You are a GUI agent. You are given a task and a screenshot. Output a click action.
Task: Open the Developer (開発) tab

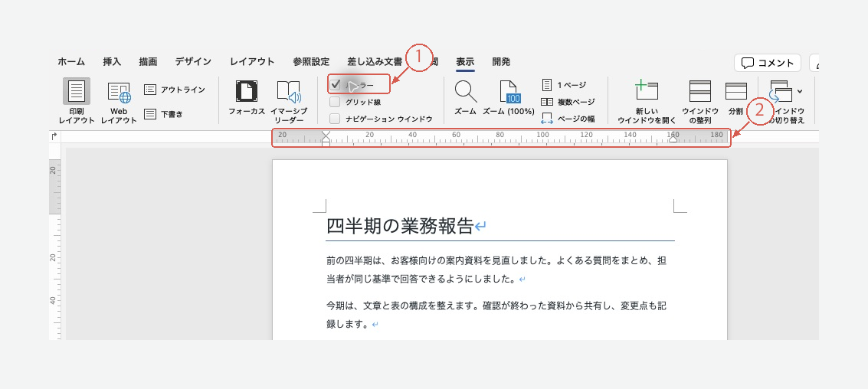point(501,62)
